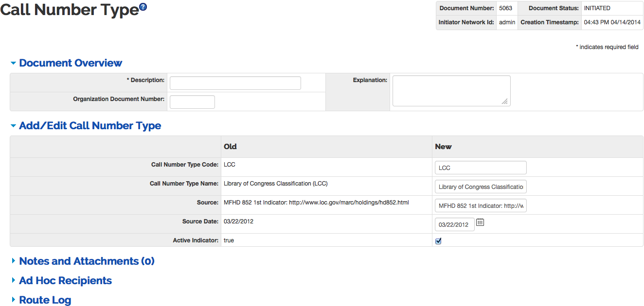The height and width of the screenshot is (306, 644).
Task: Click the help icon beside Call Number Type
Action: point(143,7)
